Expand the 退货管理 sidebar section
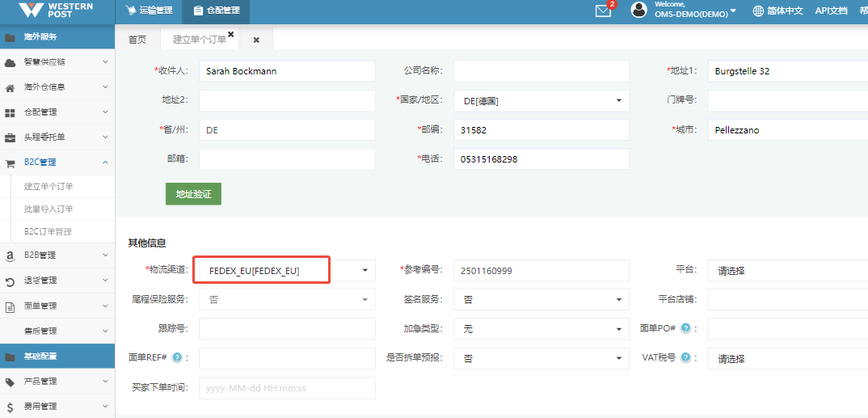Screen dimensions: 868x418 [57, 281]
